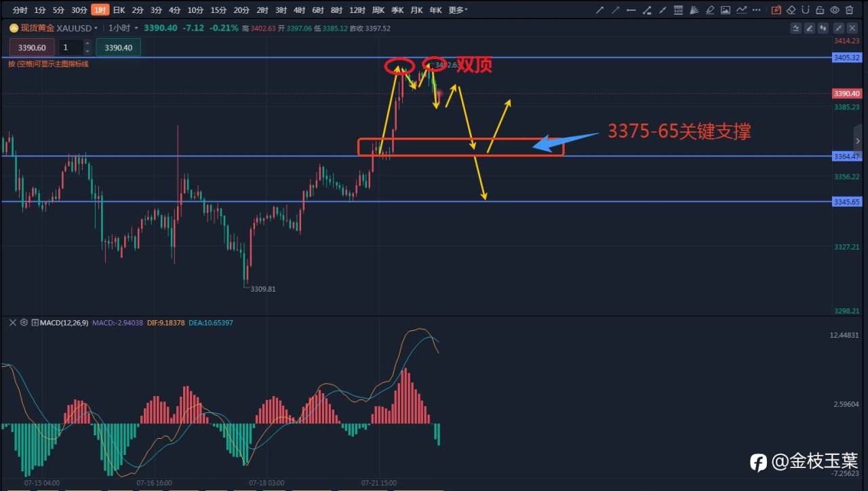This screenshot has width=868, height=491.
Task: Switch to the 2分 timeframe
Action: click(138, 10)
